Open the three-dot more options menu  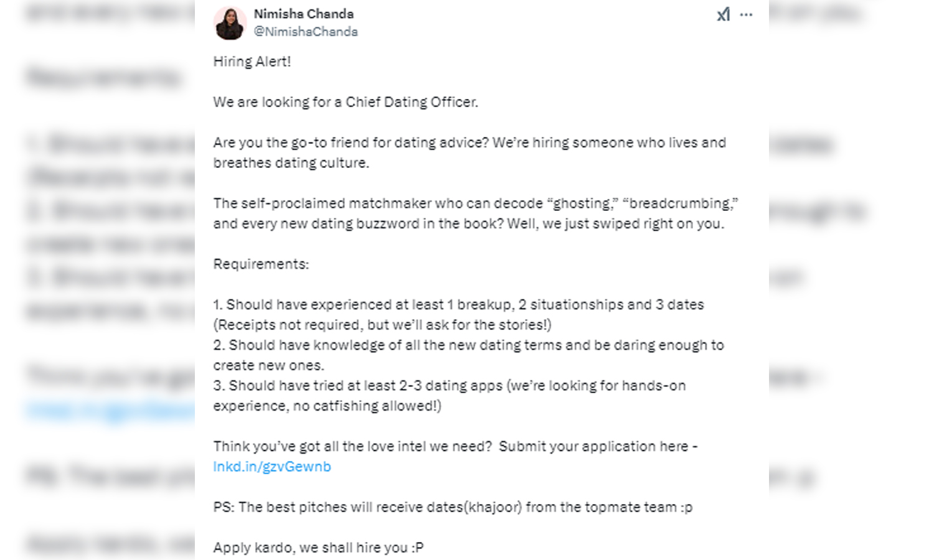click(746, 15)
